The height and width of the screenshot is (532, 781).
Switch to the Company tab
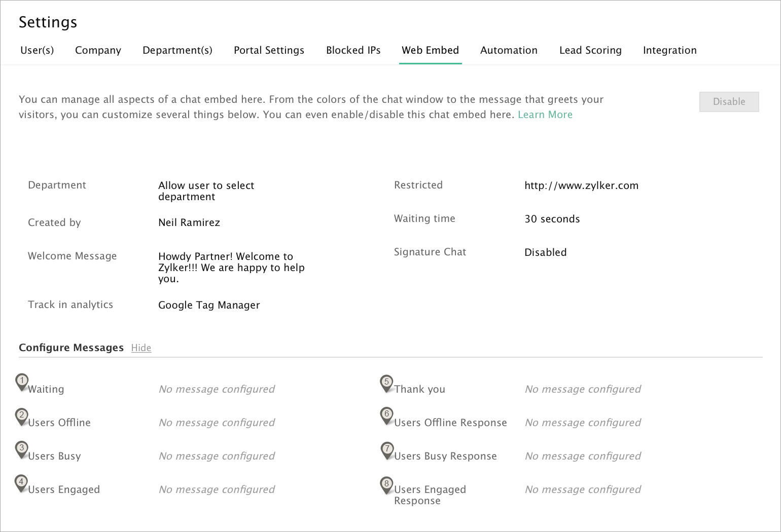pyautogui.click(x=98, y=50)
